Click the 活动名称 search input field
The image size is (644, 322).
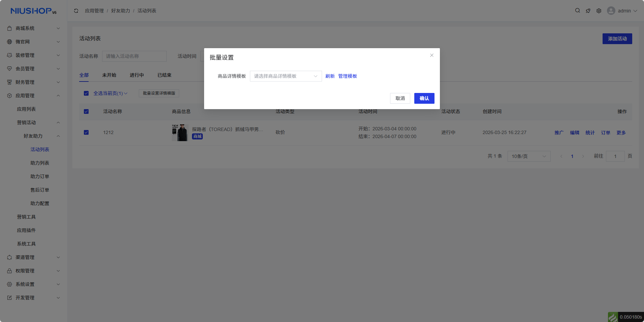(x=134, y=56)
